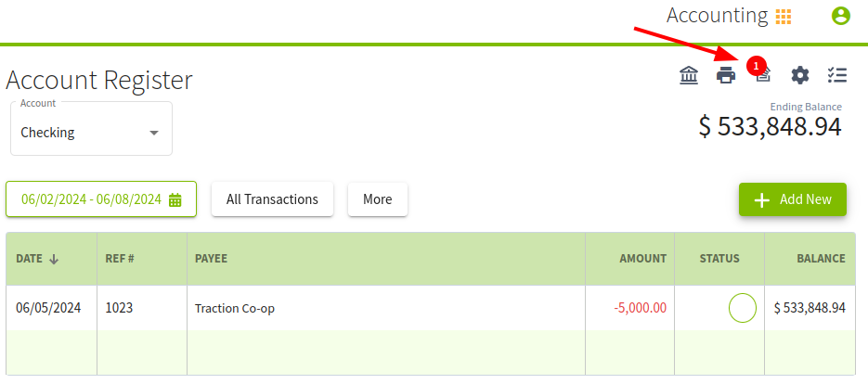Open the settings gear icon

click(x=800, y=75)
